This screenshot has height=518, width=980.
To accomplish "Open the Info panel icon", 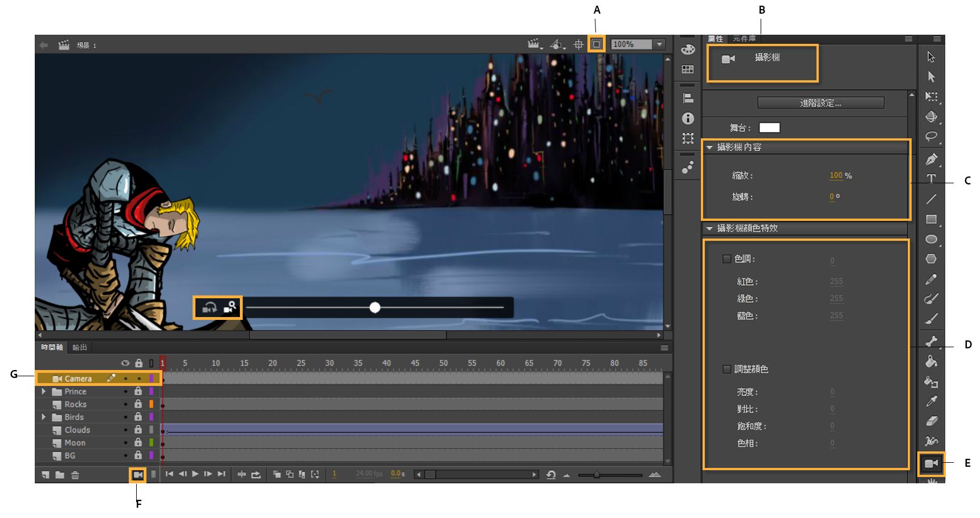I will tap(688, 118).
